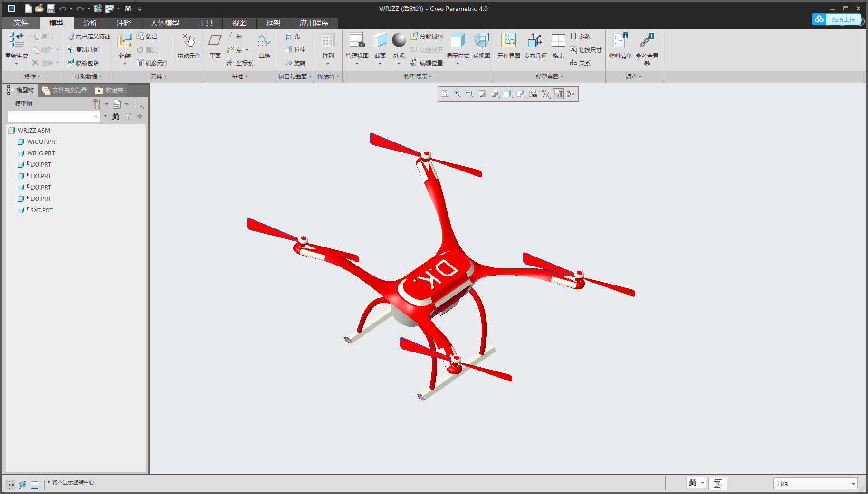Image resolution: width=868 pixels, height=494 pixels.
Task: Expand the 元件 (Component) group
Action: point(159,76)
